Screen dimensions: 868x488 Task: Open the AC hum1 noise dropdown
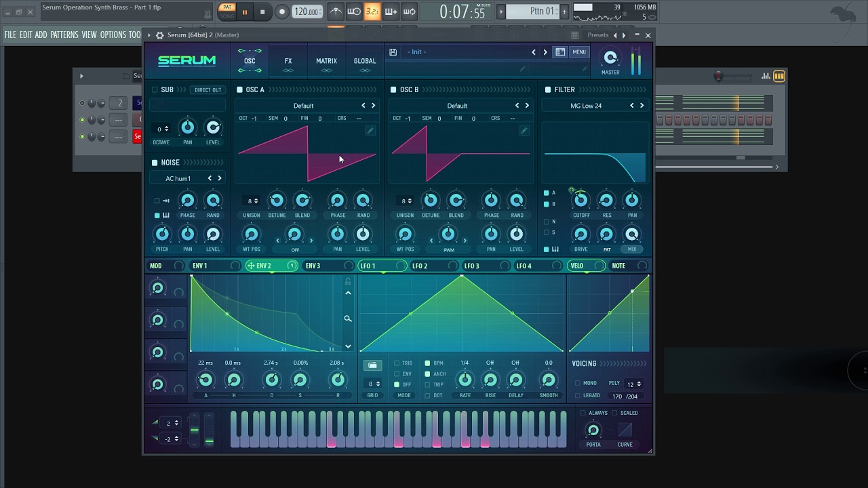coord(178,178)
